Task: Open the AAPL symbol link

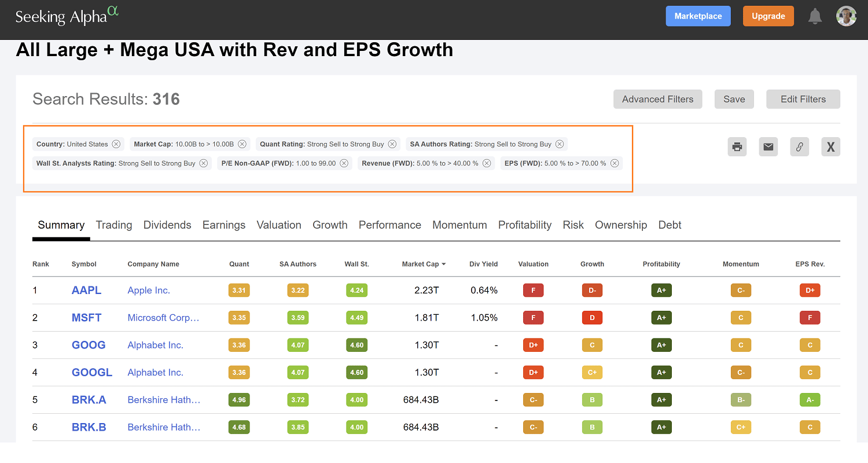Action: [x=86, y=291]
